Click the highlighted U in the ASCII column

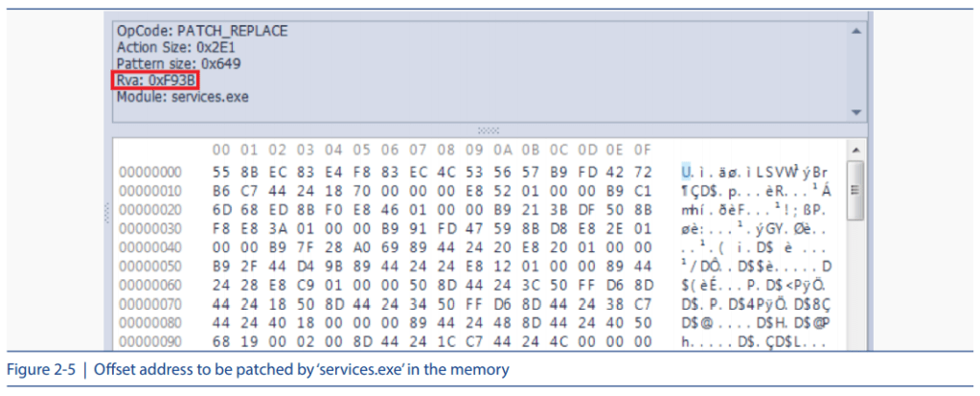pos(686,173)
